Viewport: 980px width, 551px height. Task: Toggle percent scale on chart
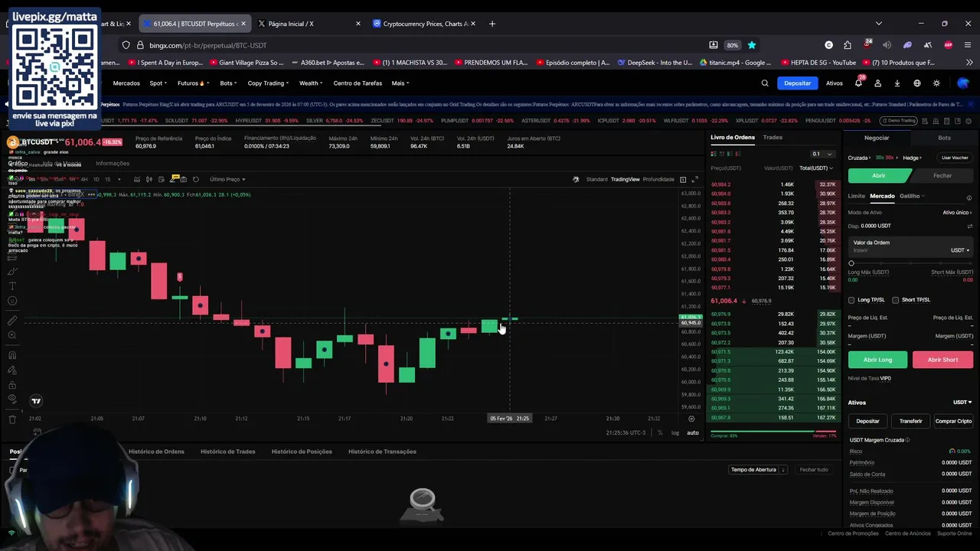pos(660,433)
